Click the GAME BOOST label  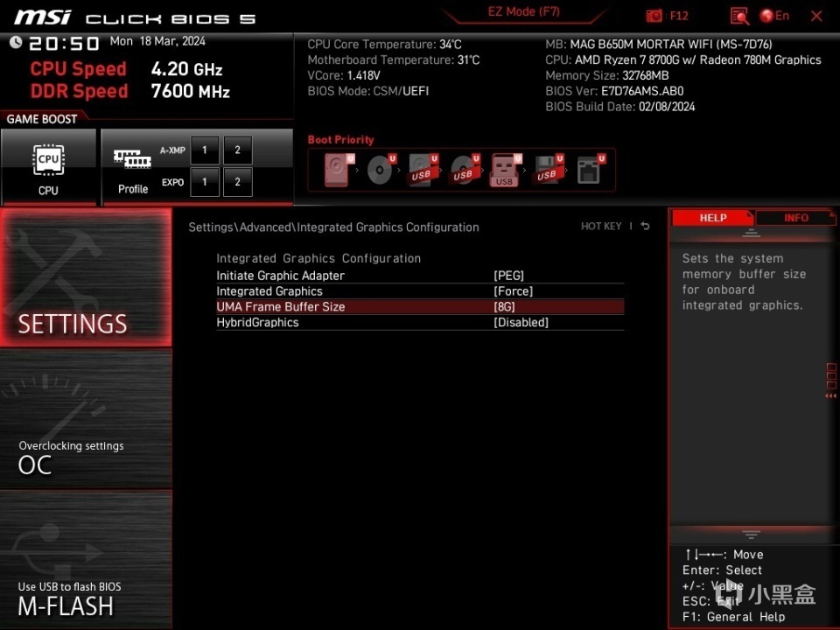point(42,119)
